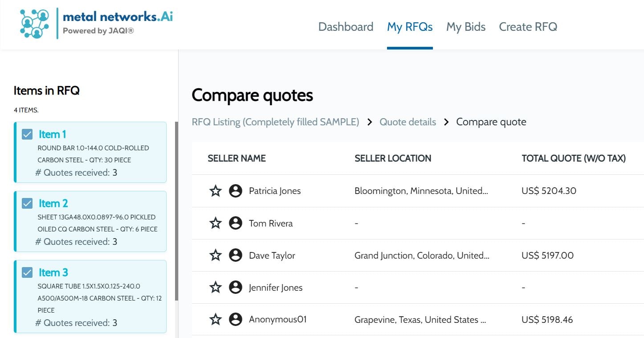644x338 pixels.
Task: Click Anonymous01's user avatar icon
Action: pos(236,320)
